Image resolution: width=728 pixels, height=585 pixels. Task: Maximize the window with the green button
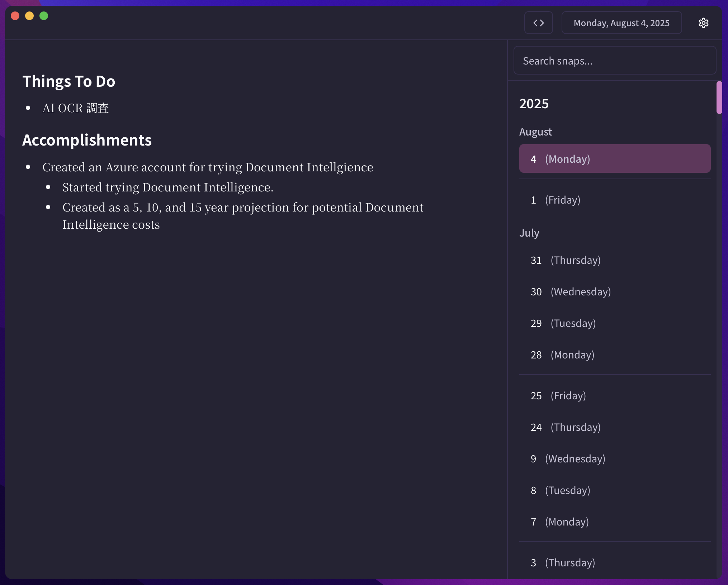(x=44, y=16)
